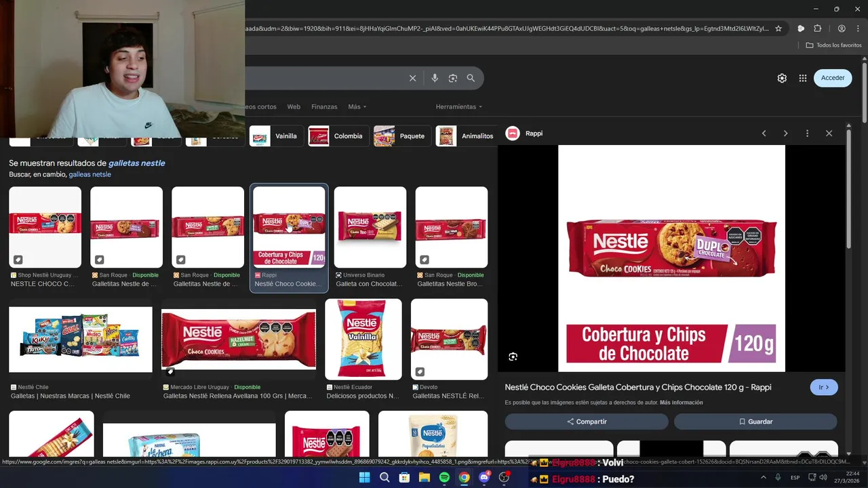Click the magnifier search button
Viewport: 868px width, 488px height.
coord(471,78)
